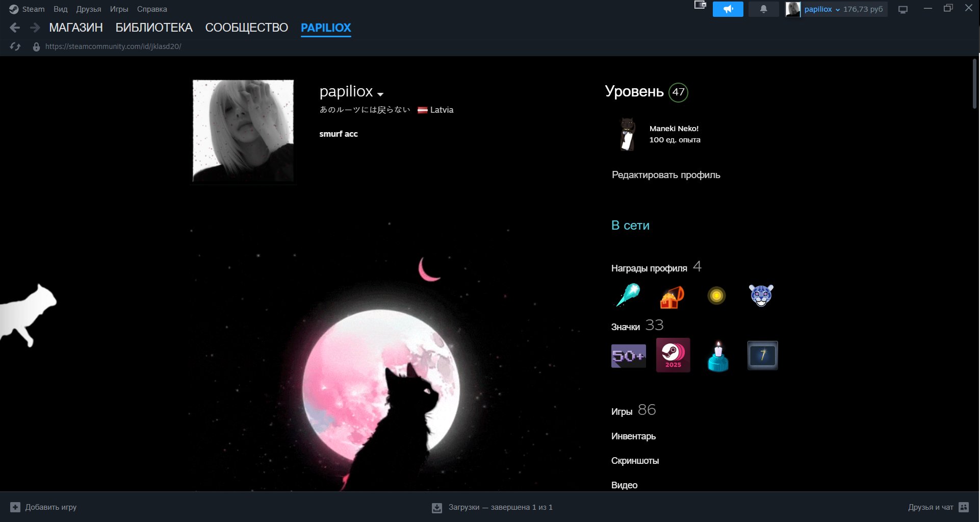Expand the papiliox account dropdown
This screenshot has width=980, height=522.
821,9
